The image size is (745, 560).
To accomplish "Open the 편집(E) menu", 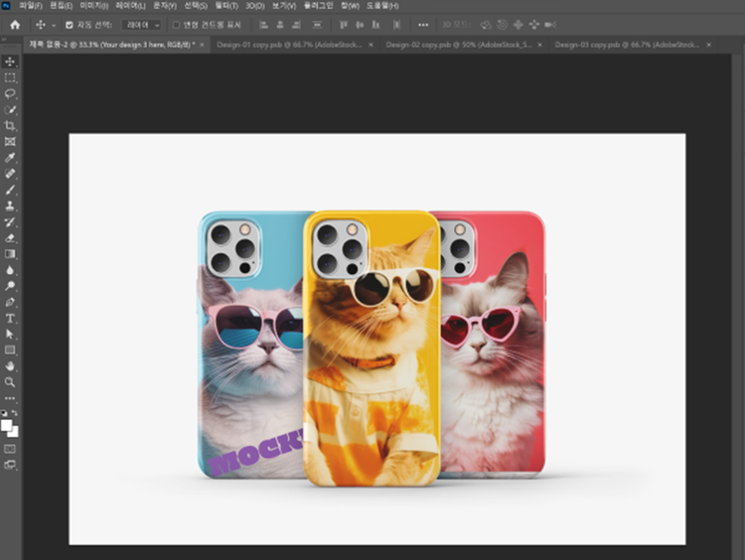I will [61, 6].
